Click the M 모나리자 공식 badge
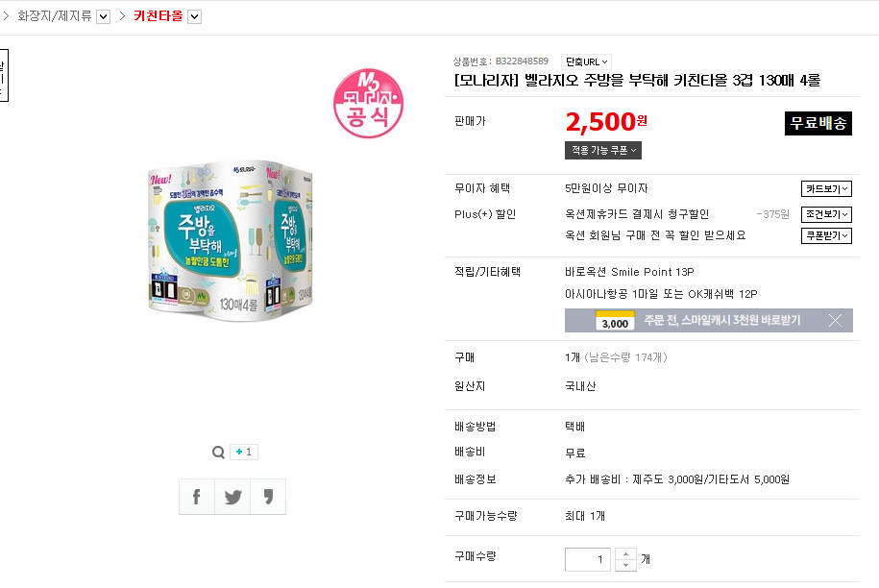This screenshot has width=879, height=588. 367,103
